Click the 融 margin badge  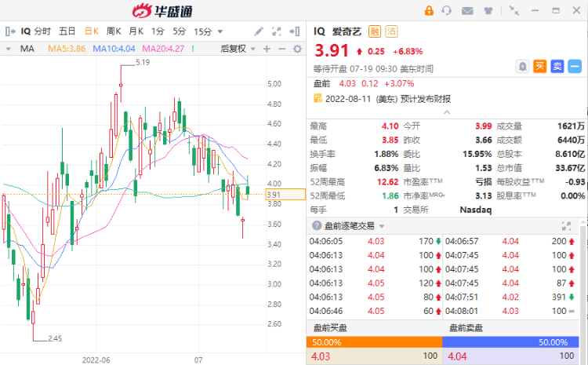pos(375,31)
